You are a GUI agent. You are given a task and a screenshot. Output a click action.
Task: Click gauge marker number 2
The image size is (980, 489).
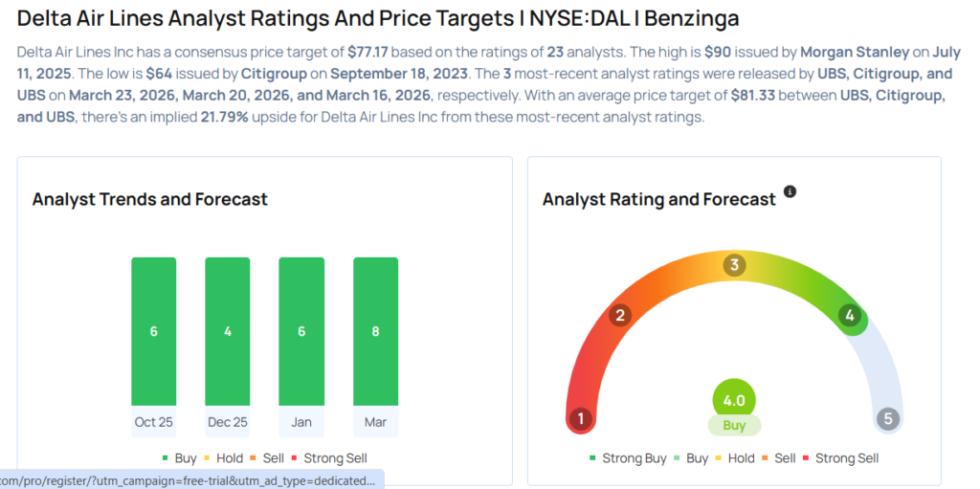[620, 316]
